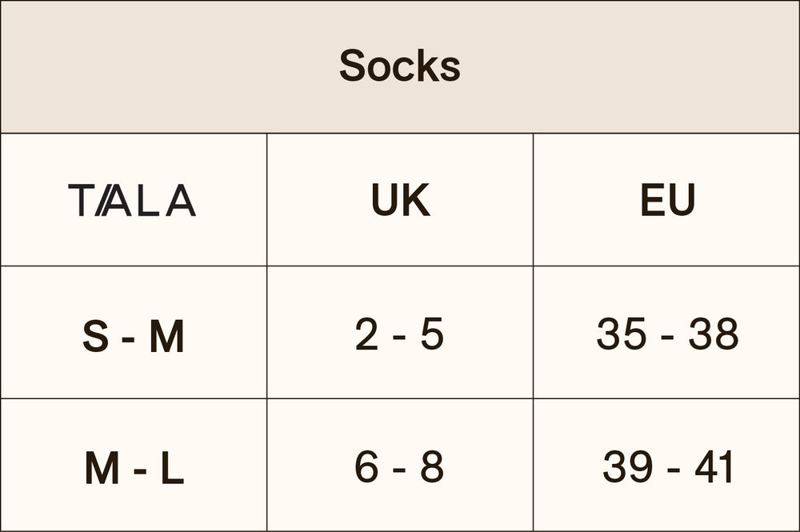Select the UK column header
800x532 pixels.
tap(400, 200)
